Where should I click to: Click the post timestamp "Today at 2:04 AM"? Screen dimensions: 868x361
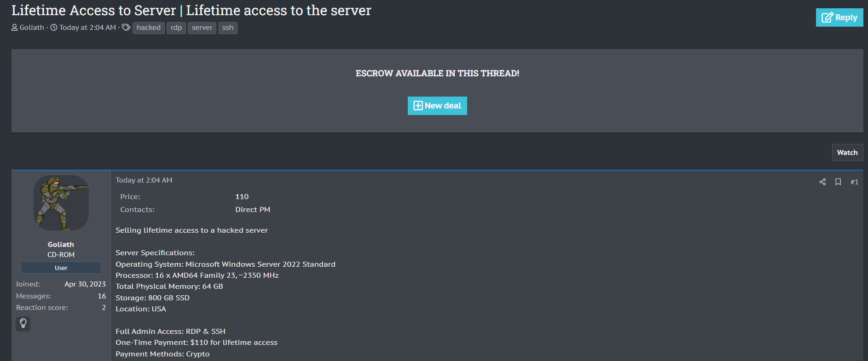pyautogui.click(x=144, y=180)
